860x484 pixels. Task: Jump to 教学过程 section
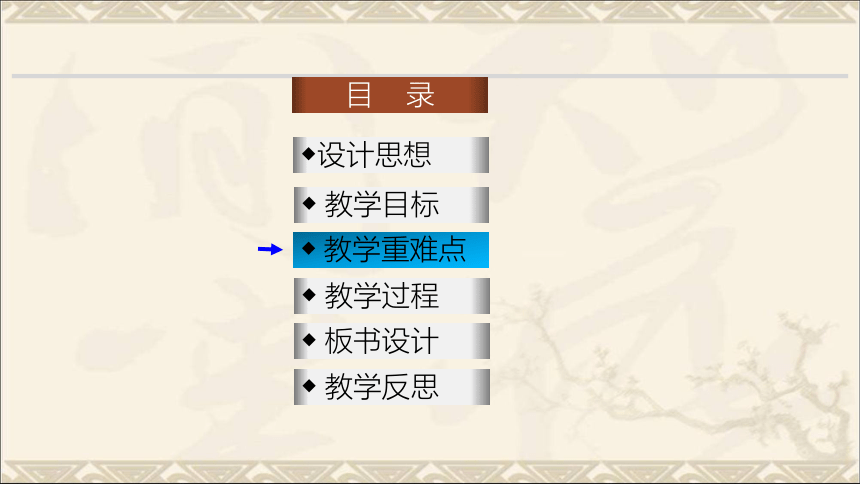tap(392, 296)
